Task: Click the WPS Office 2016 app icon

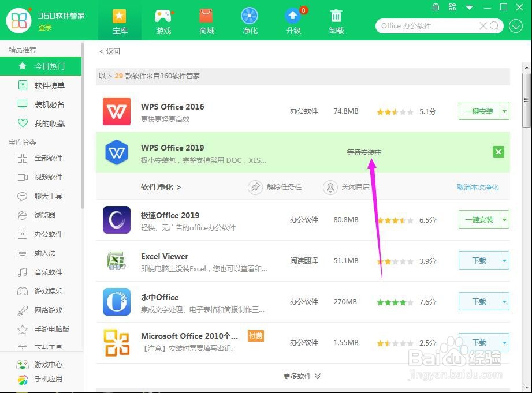Action: [116, 111]
